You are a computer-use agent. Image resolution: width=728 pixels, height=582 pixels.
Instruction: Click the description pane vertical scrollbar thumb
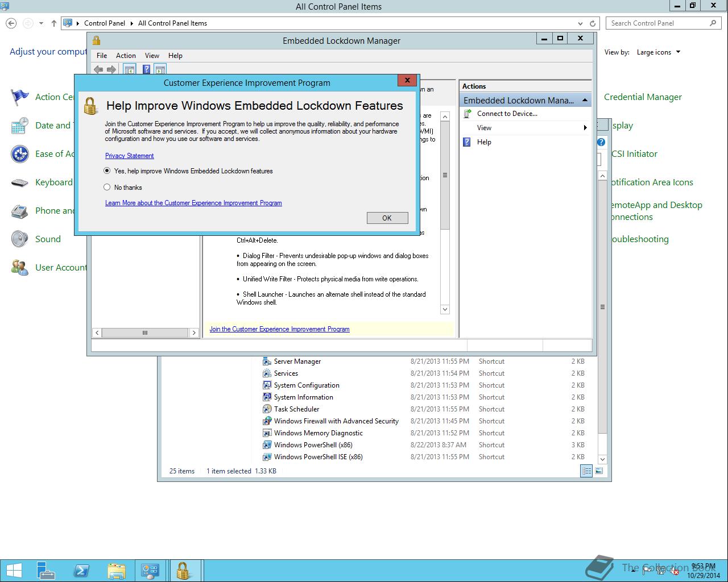coord(445,175)
